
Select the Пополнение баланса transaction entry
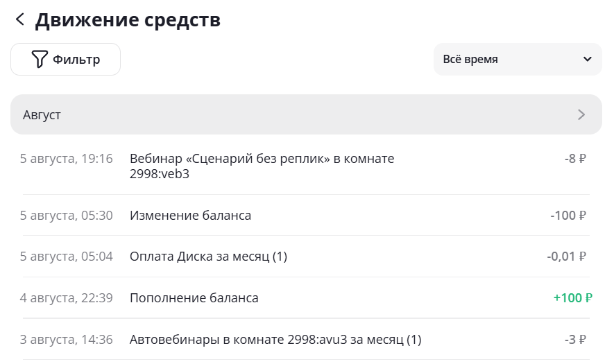[194, 298]
